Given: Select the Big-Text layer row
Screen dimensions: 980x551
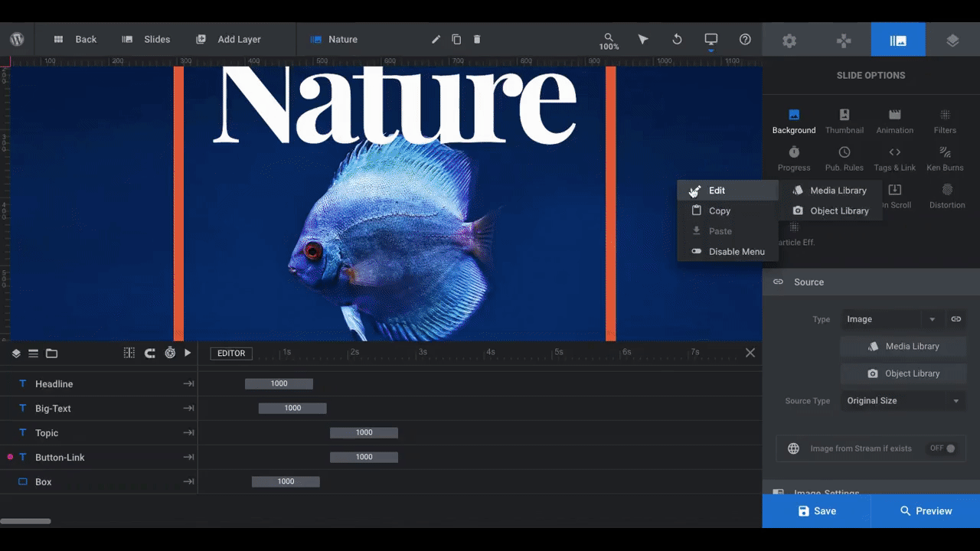Looking at the screenshot, I should point(99,409).
